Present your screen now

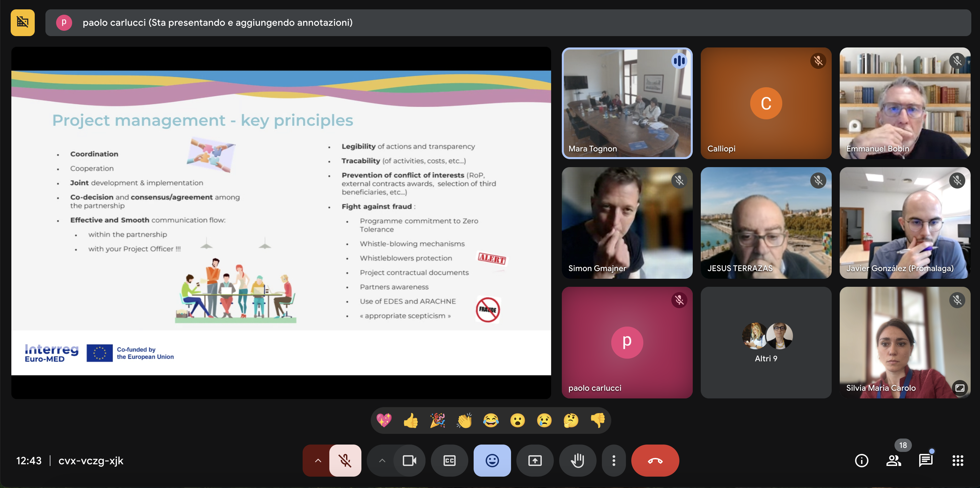[535, 461]
